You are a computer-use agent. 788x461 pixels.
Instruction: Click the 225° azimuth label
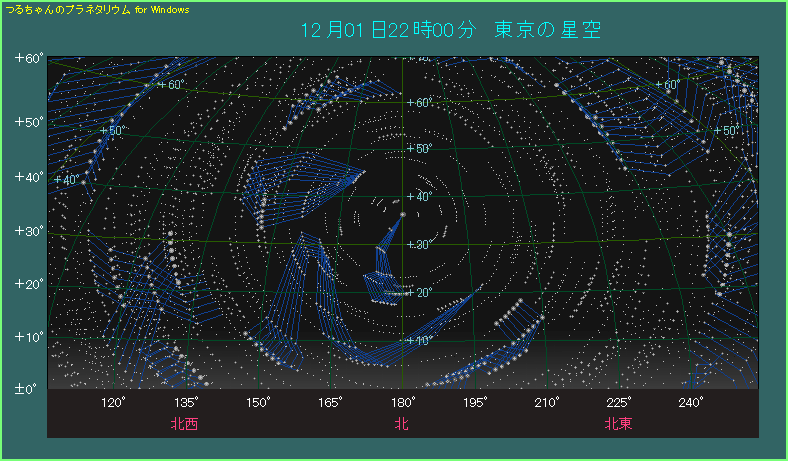tap(618, 402)
